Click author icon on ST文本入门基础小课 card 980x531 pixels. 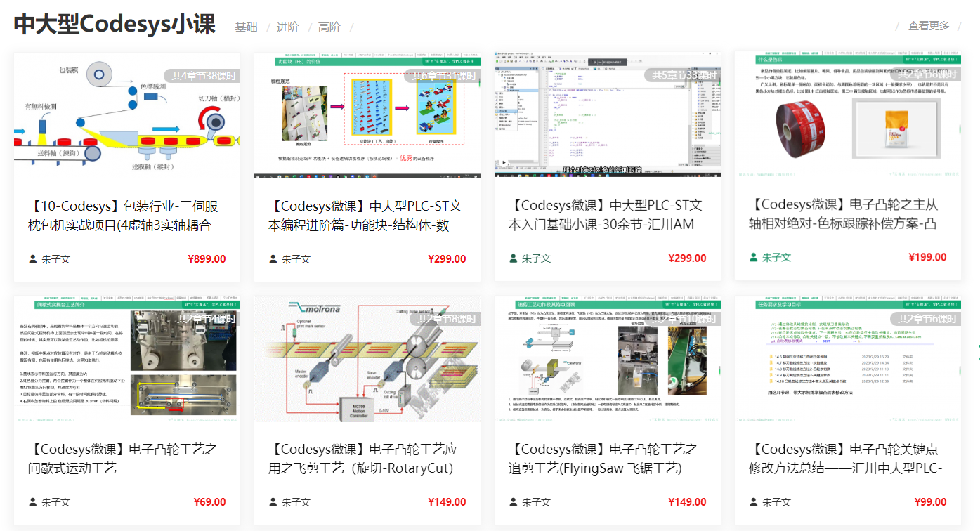[513, 258]
